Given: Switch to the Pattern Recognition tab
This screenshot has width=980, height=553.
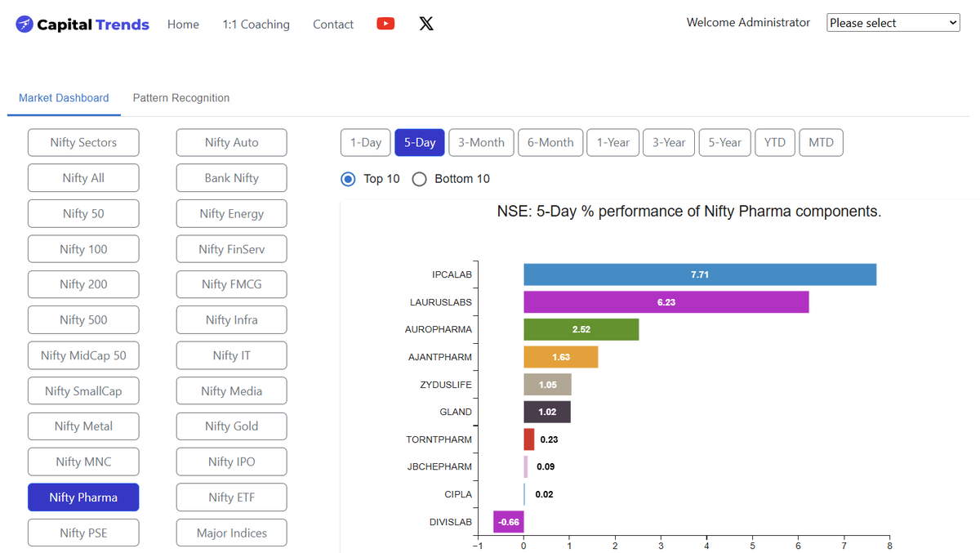Looking at the screenshot, I should 181,98.
